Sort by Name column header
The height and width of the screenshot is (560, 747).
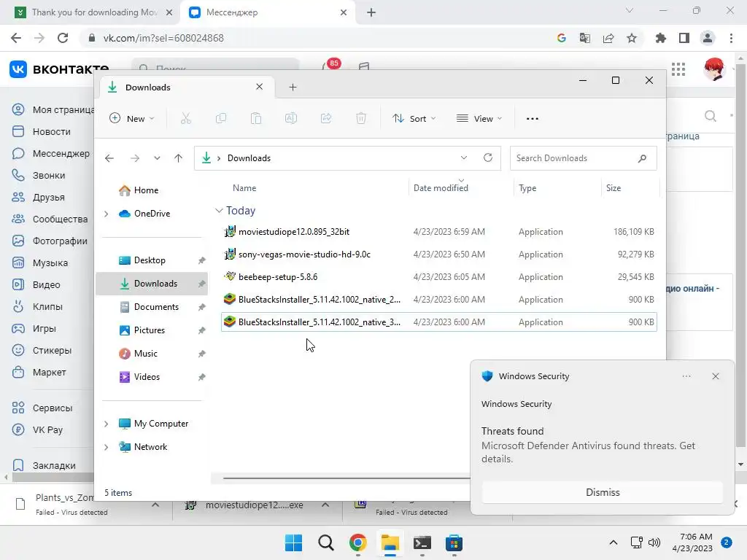244,188
